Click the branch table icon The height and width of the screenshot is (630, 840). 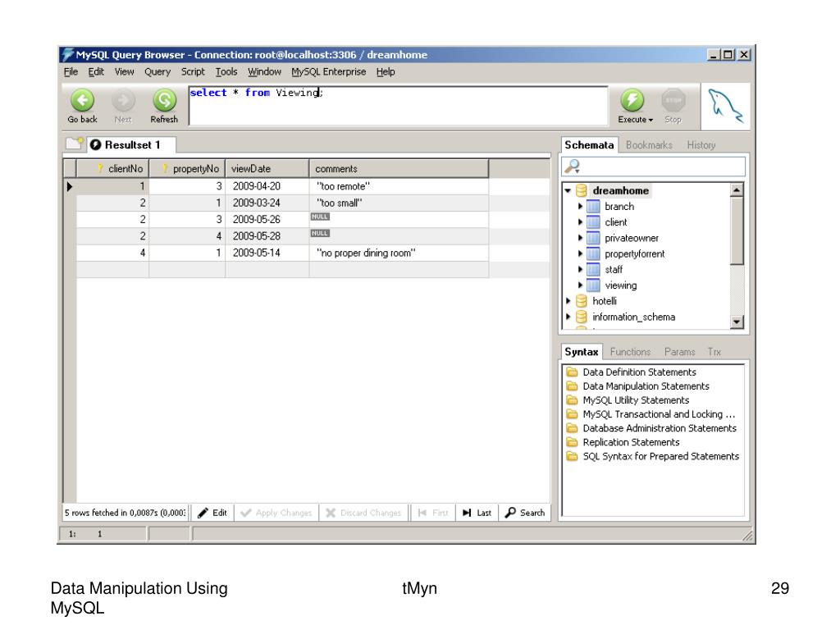[593, 206]
